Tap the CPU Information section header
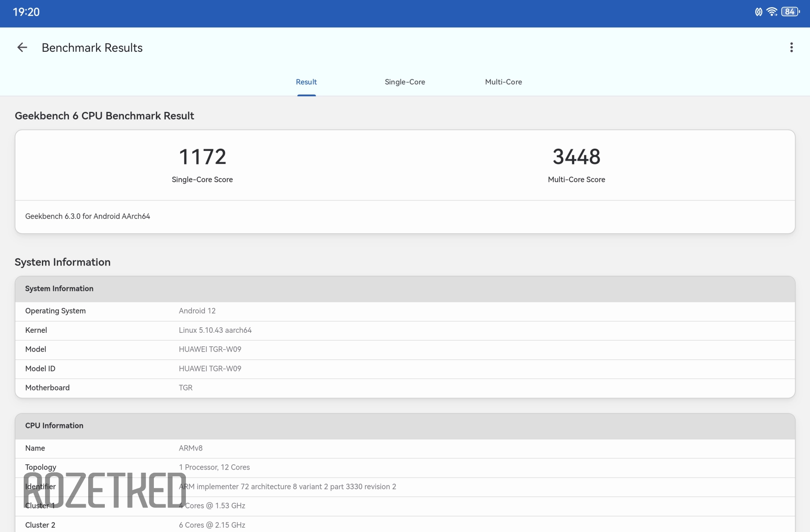The height and width of the screenshot is (532, 810). coord(54,426)
